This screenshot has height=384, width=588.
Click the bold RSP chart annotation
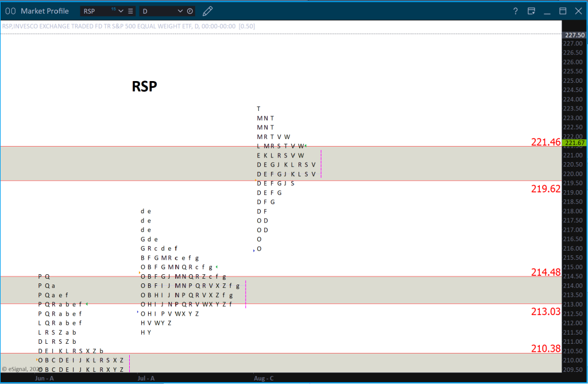[x=144, y=86]
